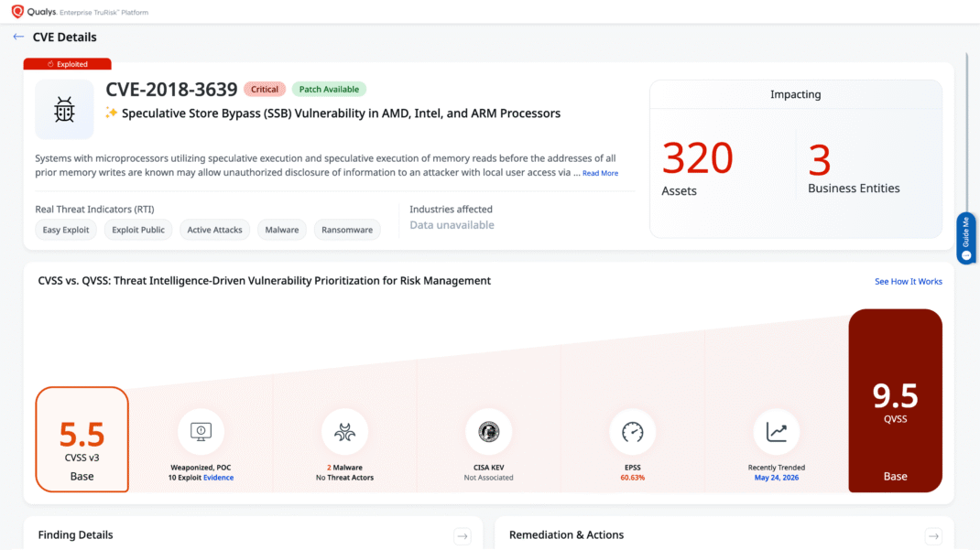Click the Recently Trended chart icon
The image size is (980, 550).
[x=777, y=431]
